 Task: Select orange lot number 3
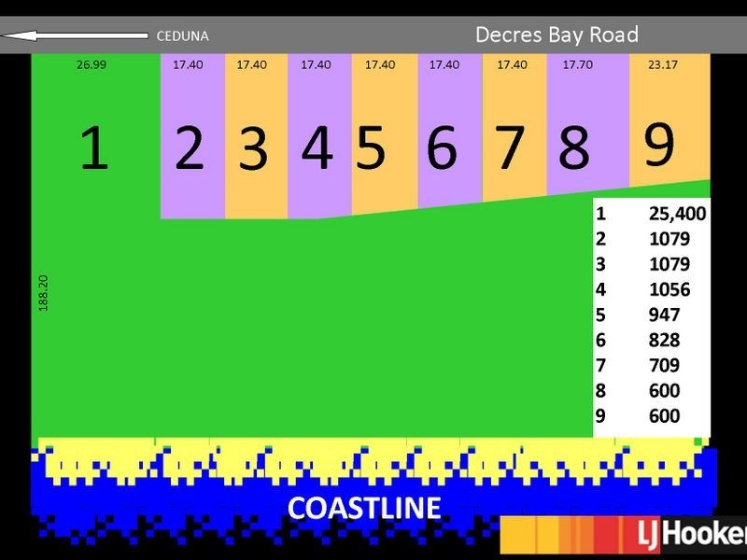[253, 148]
